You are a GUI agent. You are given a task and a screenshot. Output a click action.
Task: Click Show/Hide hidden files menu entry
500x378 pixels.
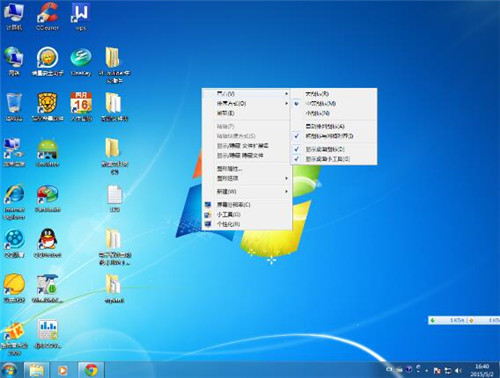pos(247,156)
